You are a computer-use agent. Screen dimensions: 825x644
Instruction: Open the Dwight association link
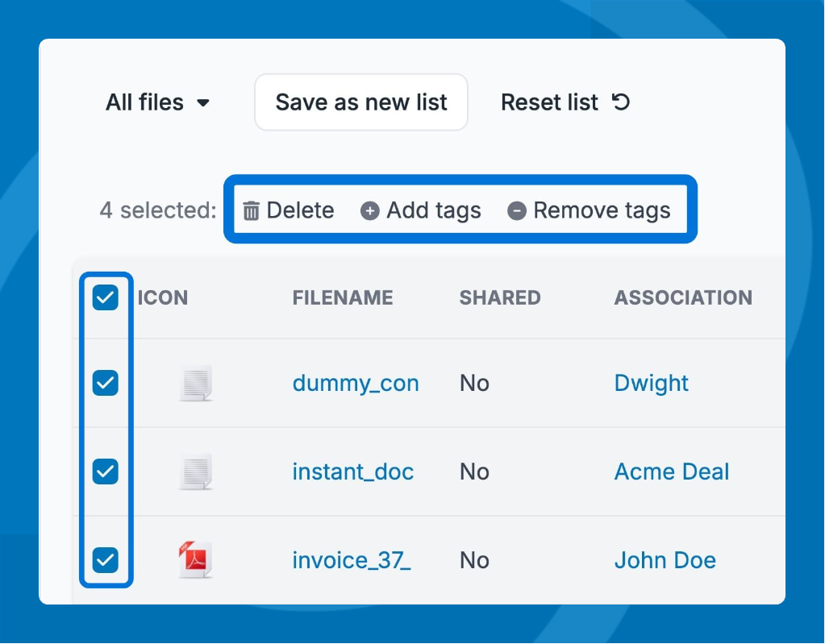pyautogui.click(x=651, y=383)
